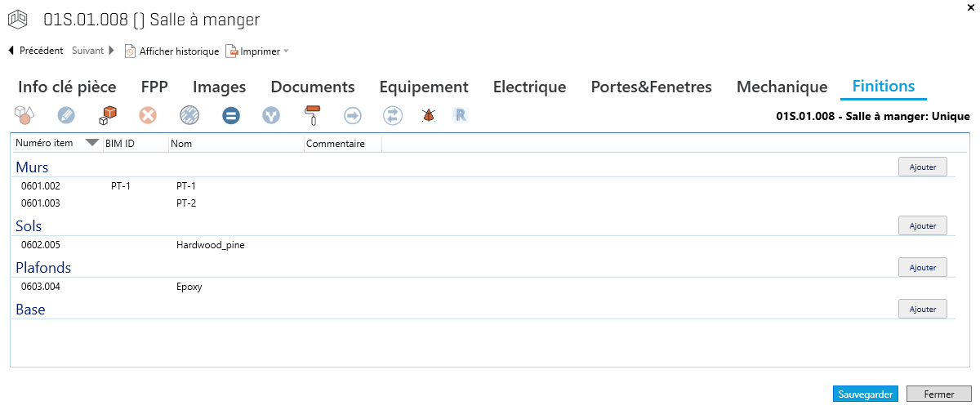Click the Revit R icon
The image size is (980, 410).
461,115
